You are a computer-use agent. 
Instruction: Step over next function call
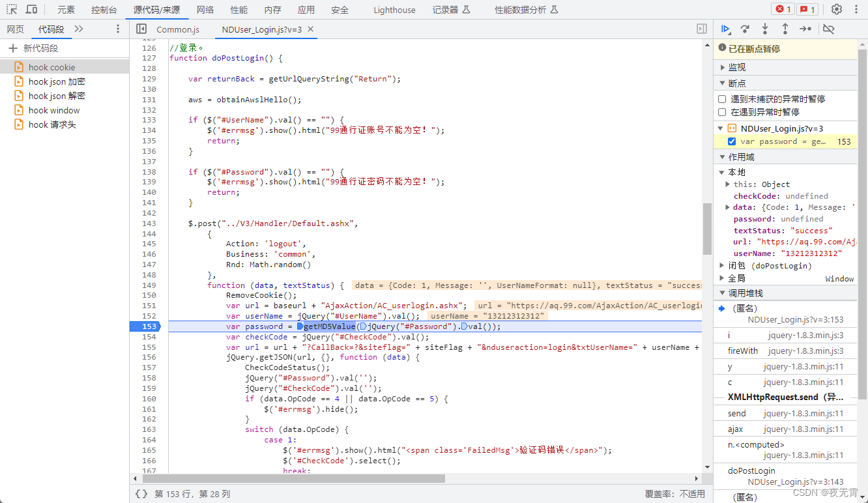point(745,29)
